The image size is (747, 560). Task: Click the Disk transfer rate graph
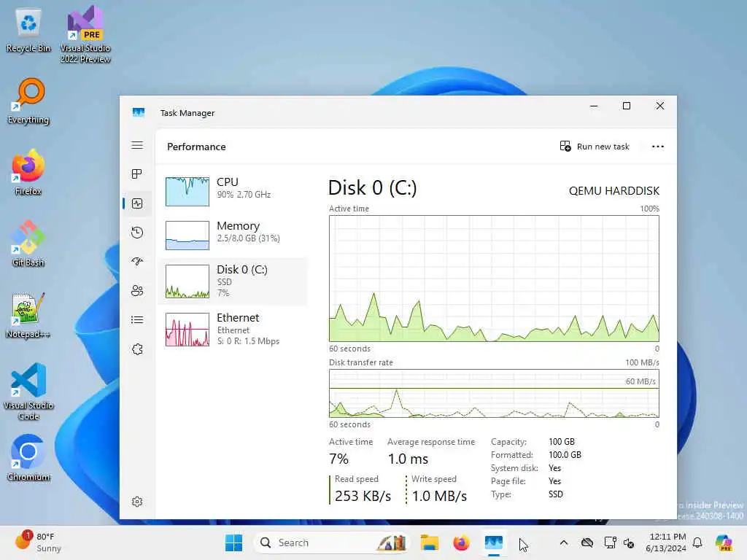[494, 394]
